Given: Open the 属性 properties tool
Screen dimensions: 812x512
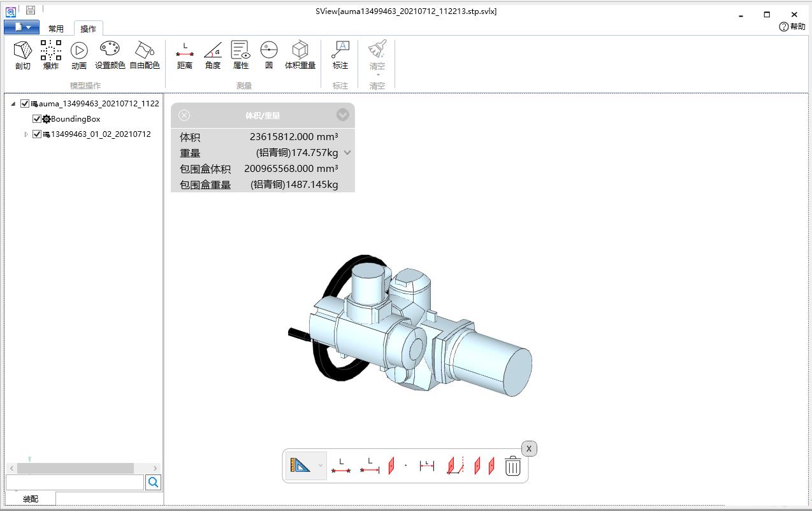Looking at the screenshot, I should point(241,55).
